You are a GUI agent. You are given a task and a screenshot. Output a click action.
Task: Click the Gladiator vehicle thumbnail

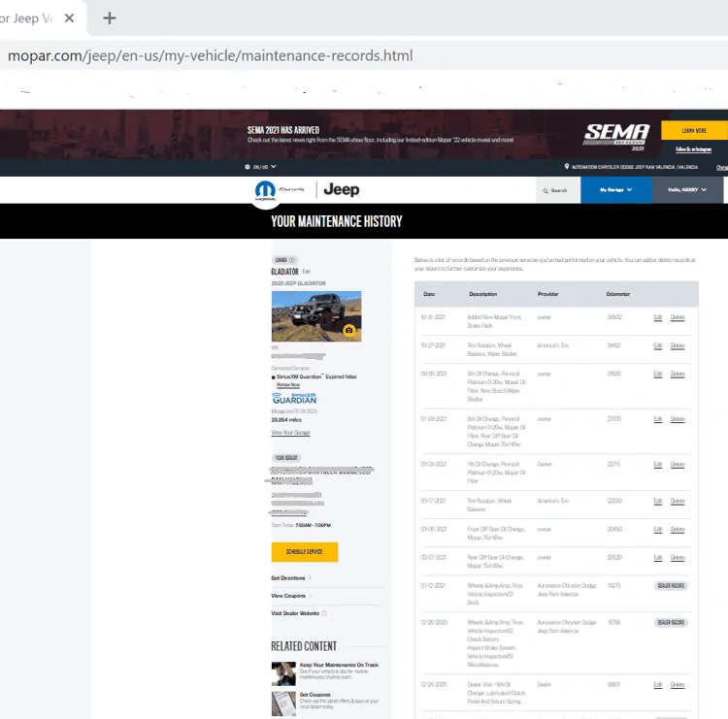pyautogui.click(x=316, y=316)
